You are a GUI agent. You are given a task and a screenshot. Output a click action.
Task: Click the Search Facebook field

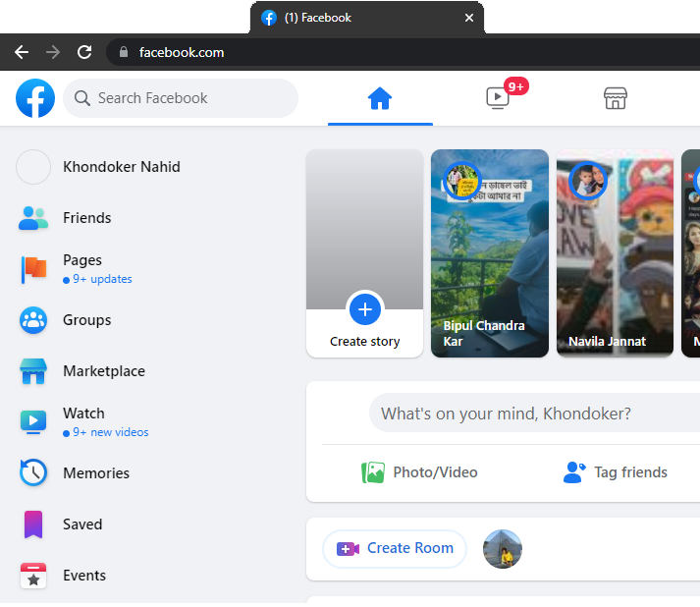click(x=181, y=98)
